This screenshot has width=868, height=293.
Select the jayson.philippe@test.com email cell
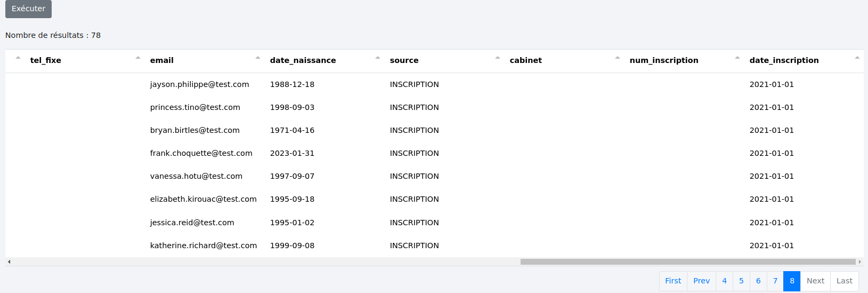(x=199, y=84)
